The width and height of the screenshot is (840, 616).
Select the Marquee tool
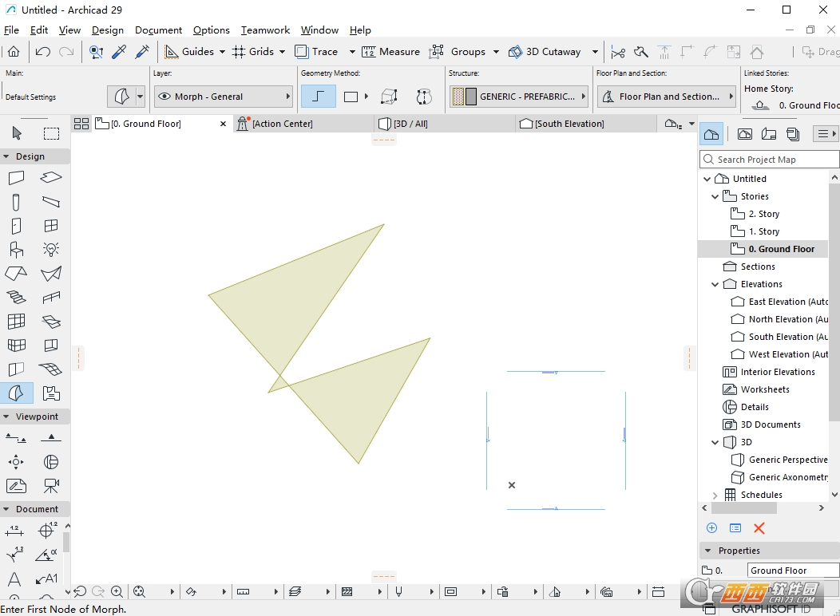pos(51,133)
